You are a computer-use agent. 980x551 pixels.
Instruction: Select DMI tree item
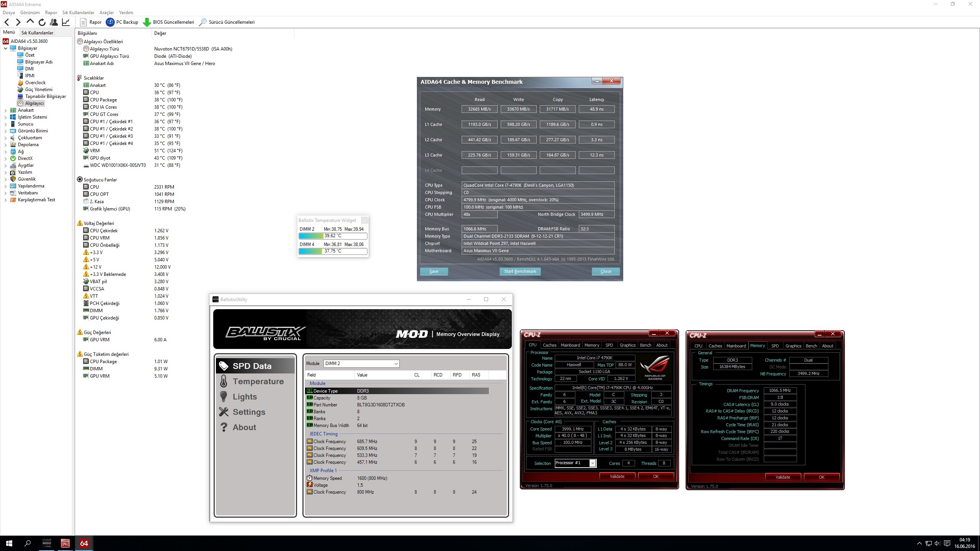point(29,69)
